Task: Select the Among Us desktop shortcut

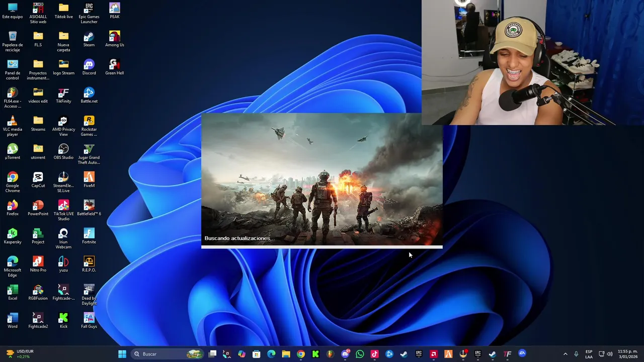Action: [115, 39]
